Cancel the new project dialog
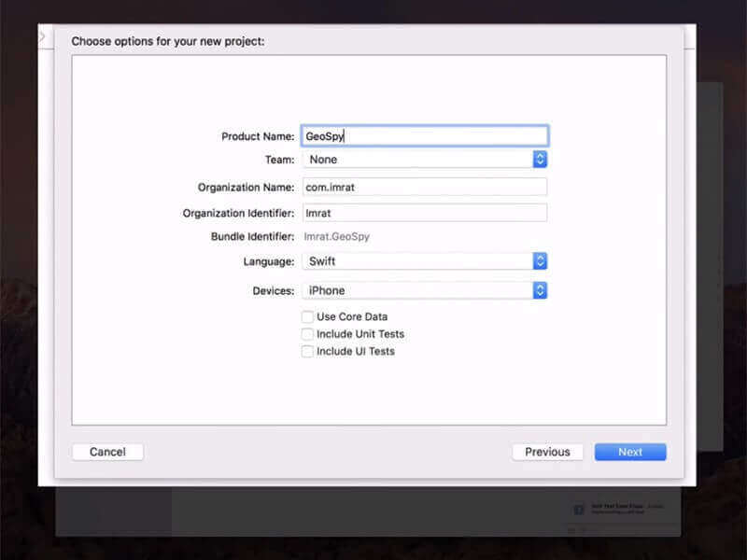Image resolution: width=747 pixels, height=560 pixels. pyautogui.click(x=107, y=452)
